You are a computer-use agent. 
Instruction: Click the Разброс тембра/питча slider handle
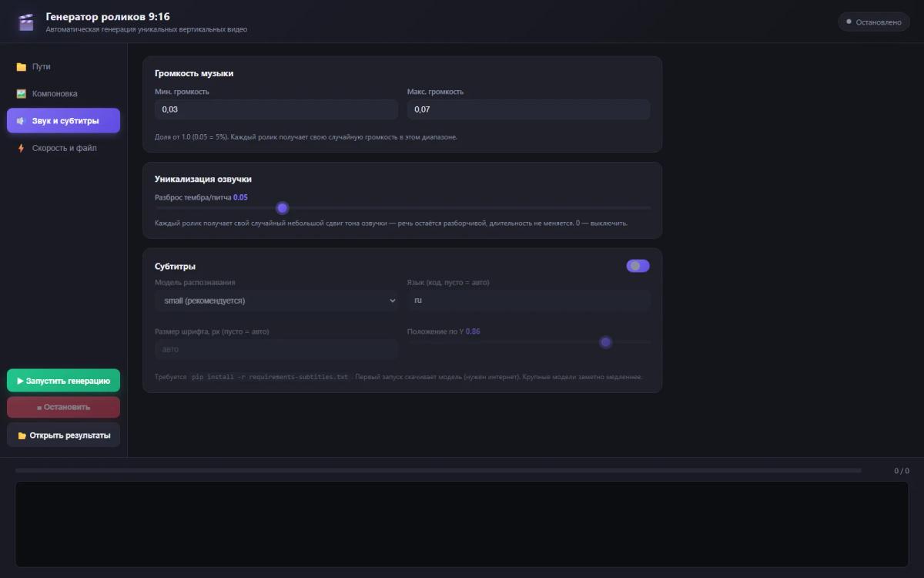[283, 208]
